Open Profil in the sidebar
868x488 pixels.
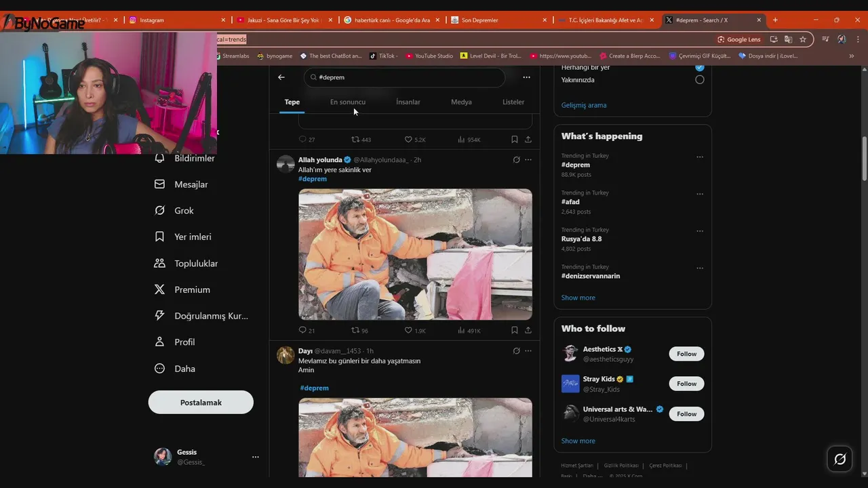[174, 342]
